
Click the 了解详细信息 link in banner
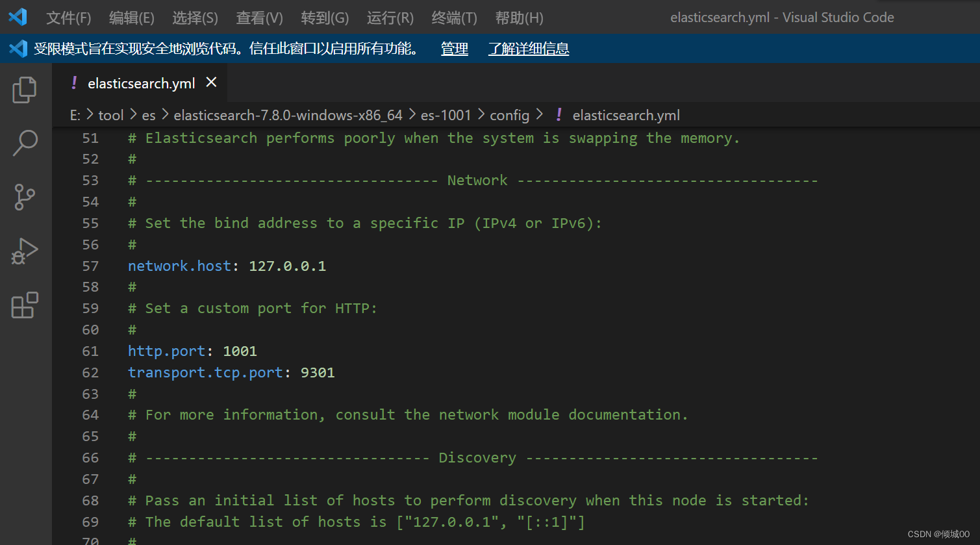click(x=529, y=49)
